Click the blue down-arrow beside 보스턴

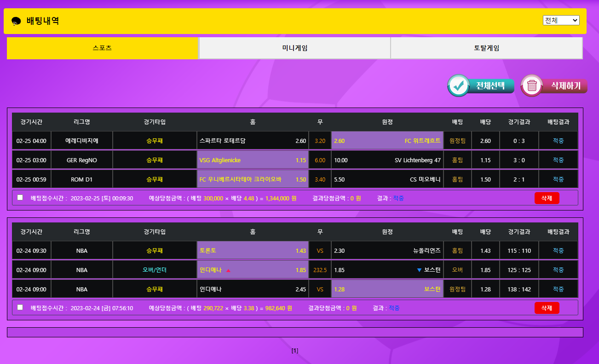click(x=419, y=270)
